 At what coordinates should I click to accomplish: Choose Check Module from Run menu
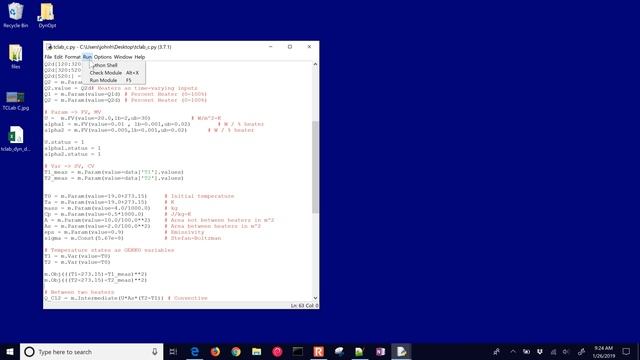point(113,73)
